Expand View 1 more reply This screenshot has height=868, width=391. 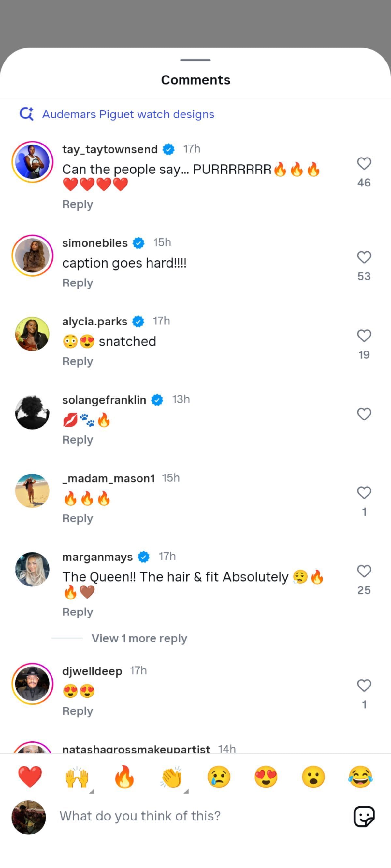(x=139, y=638)
